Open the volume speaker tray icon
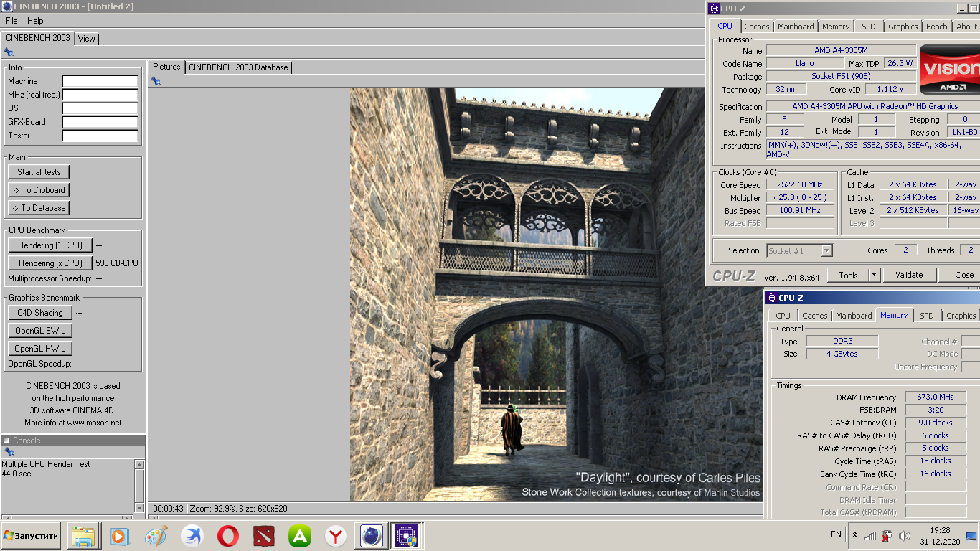The height and width of the screenshot is (551, 980). pyautogui.click(x=904, y=535)
